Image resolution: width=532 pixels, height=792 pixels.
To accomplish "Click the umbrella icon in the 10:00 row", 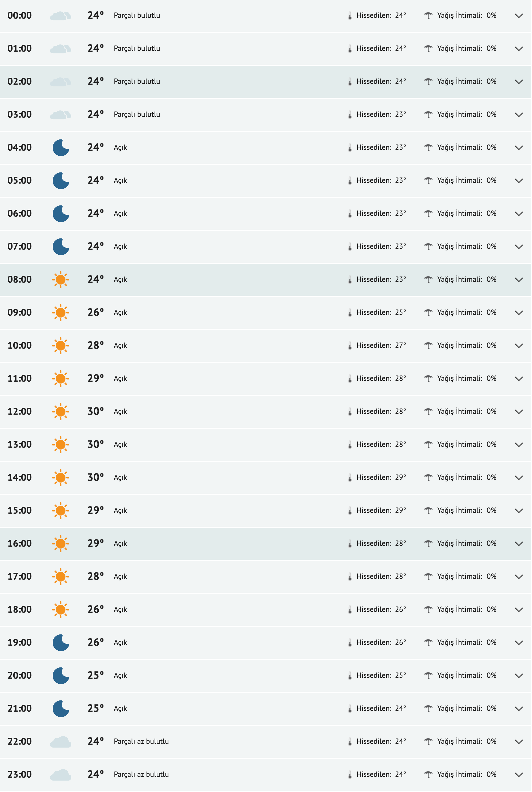I will point(429,346).
